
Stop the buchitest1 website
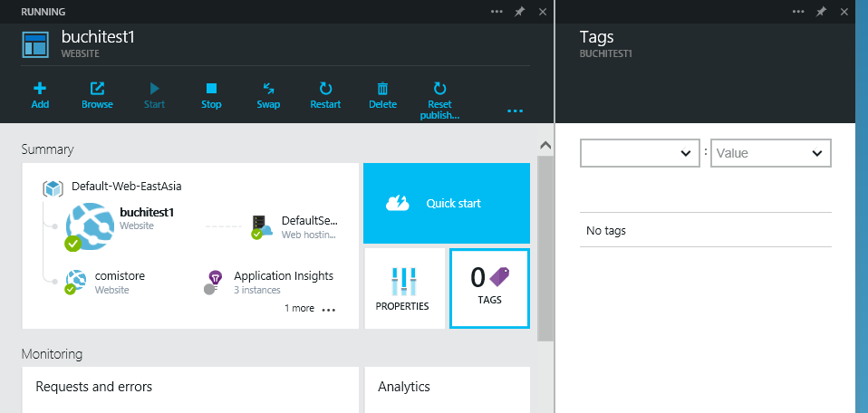(211, 89)
